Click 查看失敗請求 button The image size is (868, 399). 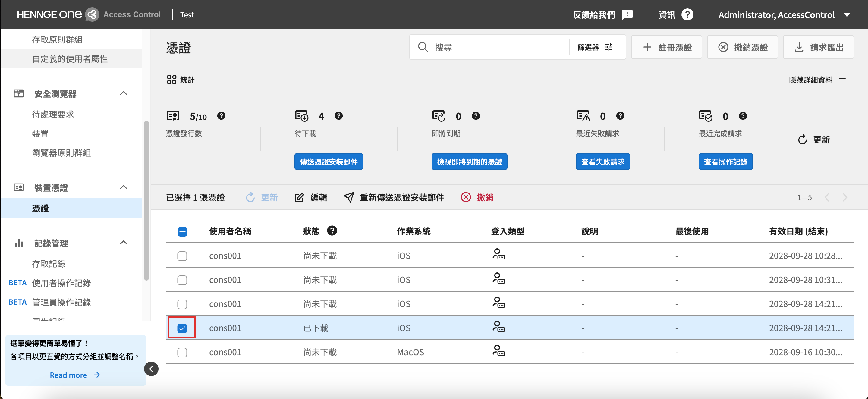pos(603,162)
